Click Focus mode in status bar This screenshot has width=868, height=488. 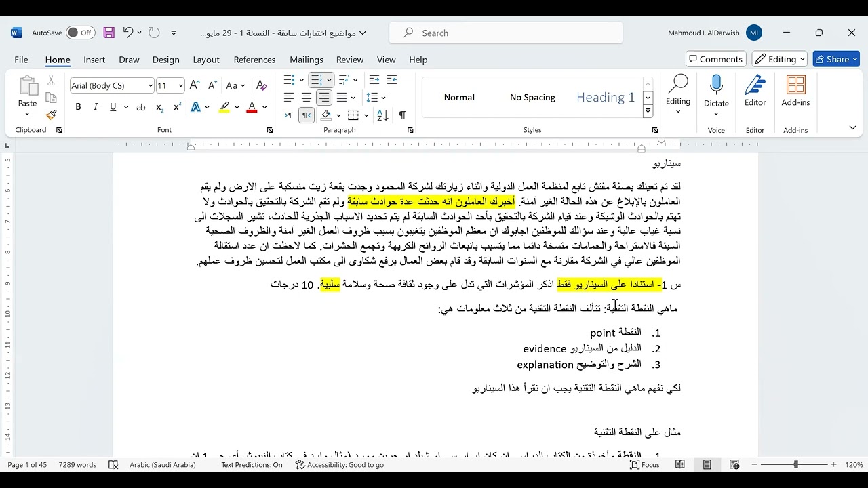[645, 465]
